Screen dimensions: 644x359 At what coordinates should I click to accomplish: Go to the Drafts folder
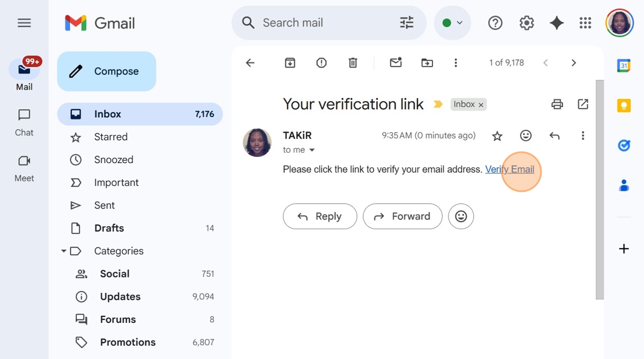point(109,228)
